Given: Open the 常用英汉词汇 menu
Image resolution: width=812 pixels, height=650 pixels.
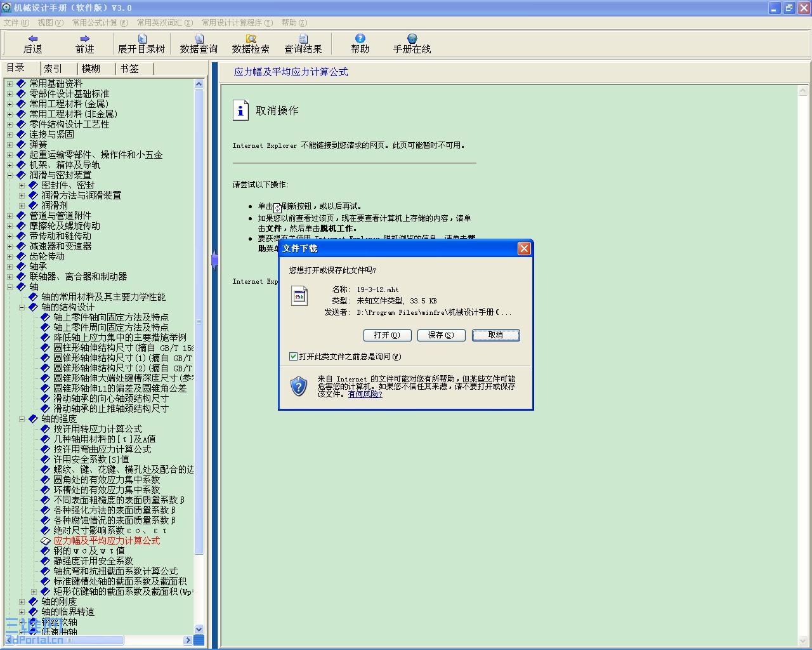Looking at the screenshot, I should tap(165, 23).
